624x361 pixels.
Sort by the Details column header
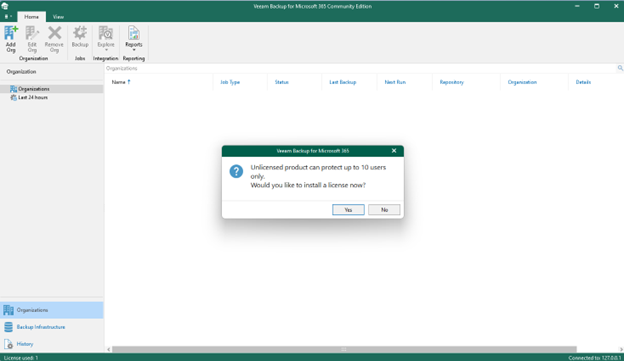point(583,82)
